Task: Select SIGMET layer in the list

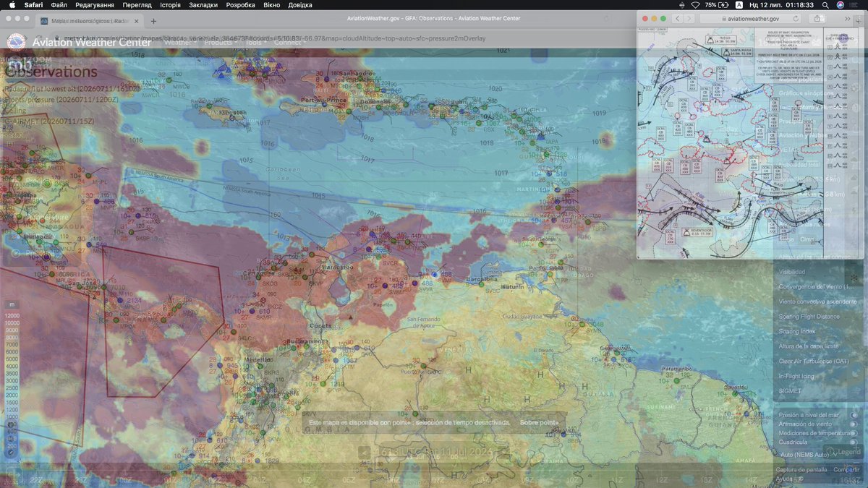Action: coord(790,390)
